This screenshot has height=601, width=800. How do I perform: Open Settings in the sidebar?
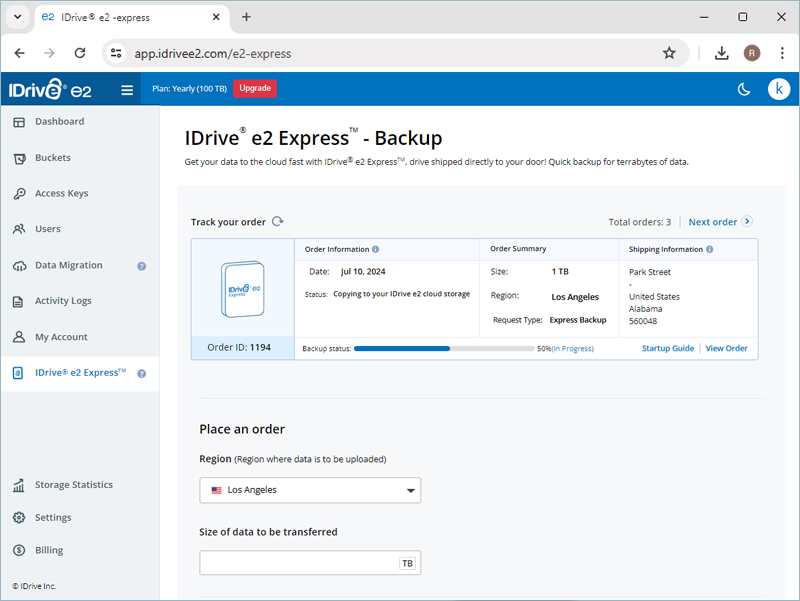click(x=53, y=517)
